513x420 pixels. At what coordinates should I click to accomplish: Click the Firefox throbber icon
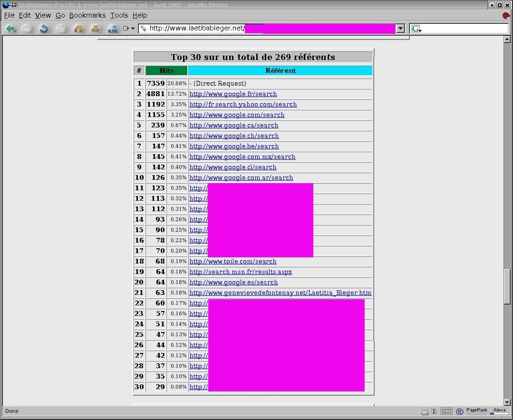[x=506, y=15]
